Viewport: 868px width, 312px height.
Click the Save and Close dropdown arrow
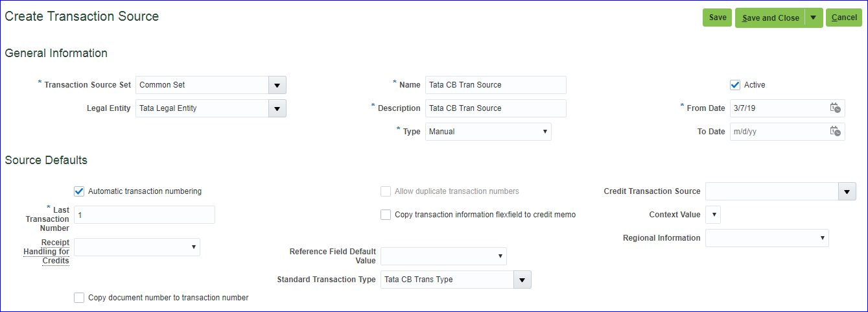814,18
